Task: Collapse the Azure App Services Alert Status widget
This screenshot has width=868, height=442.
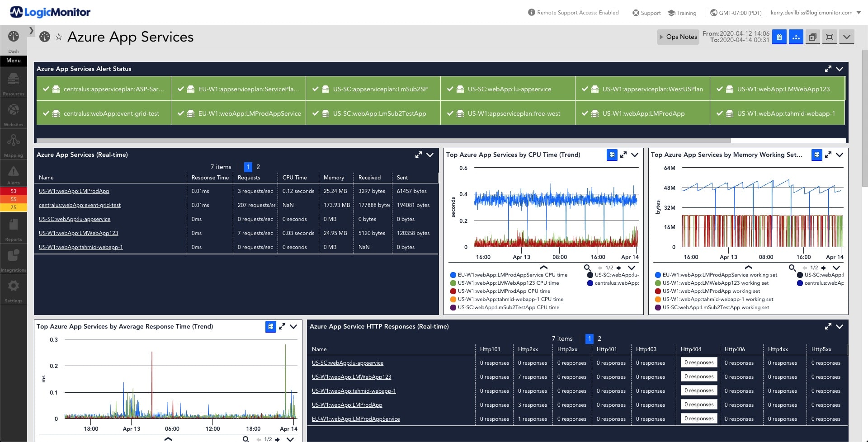Action: (840, 69)
